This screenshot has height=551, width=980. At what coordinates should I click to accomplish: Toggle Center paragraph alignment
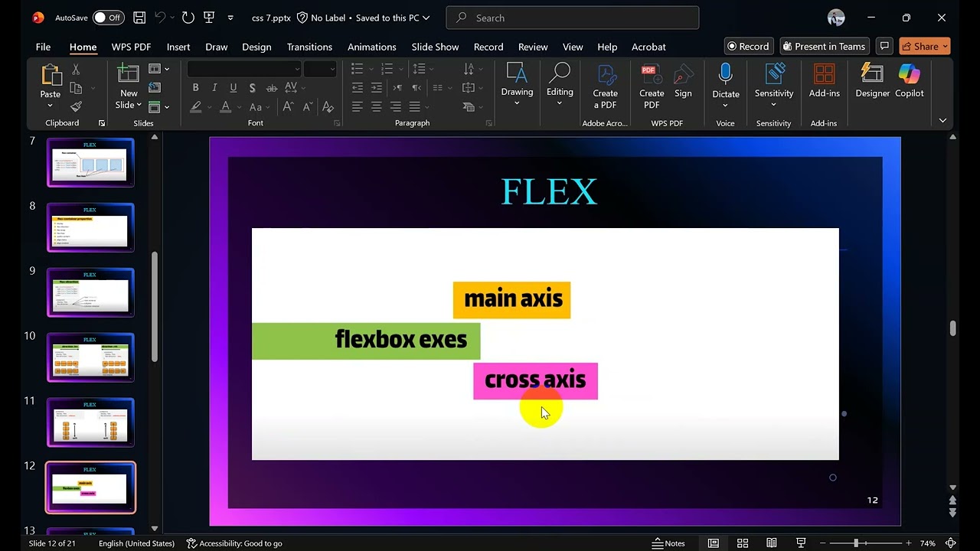[377, 106]
